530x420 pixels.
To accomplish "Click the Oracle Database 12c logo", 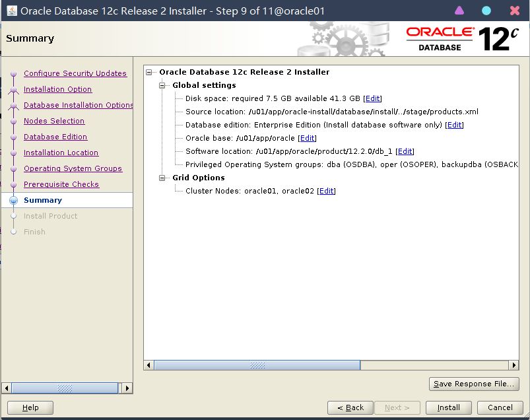I will (463, 39).
